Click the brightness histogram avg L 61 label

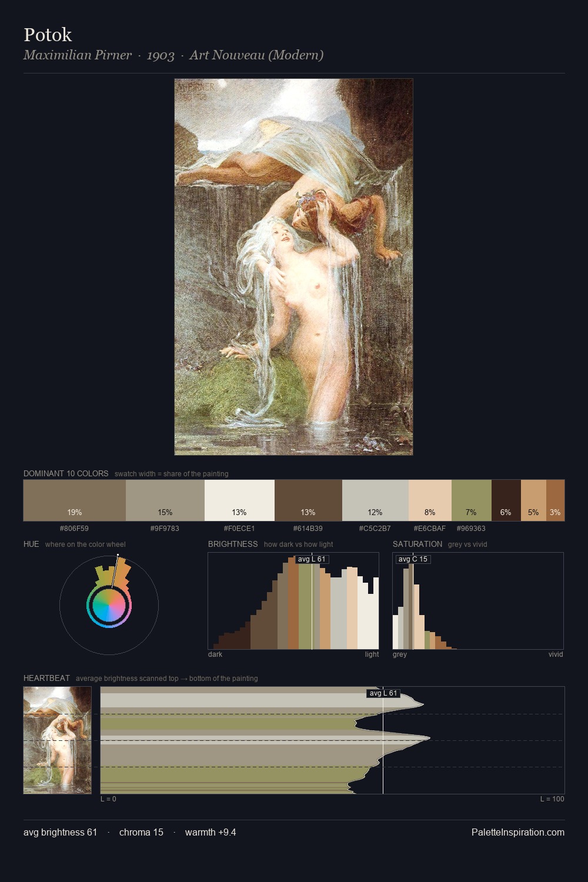(x=312, y=559)
